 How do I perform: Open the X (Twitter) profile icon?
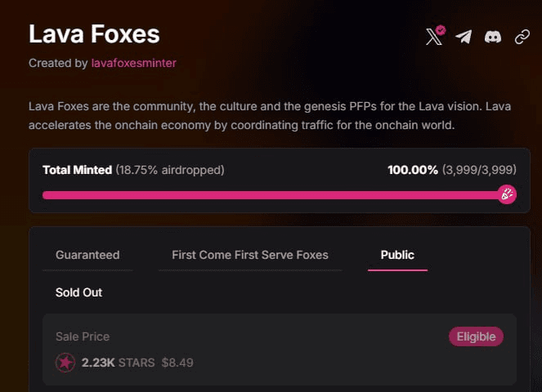[x=434, y=37]
